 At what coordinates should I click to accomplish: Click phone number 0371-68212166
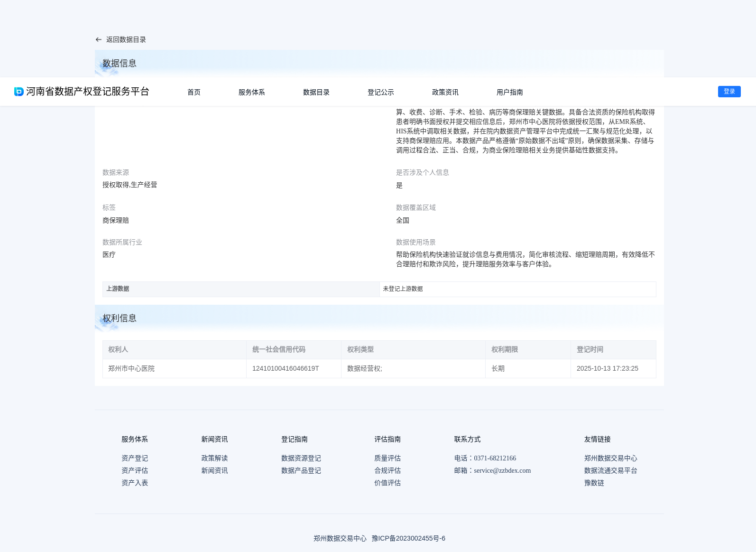(x=495, y=458)
